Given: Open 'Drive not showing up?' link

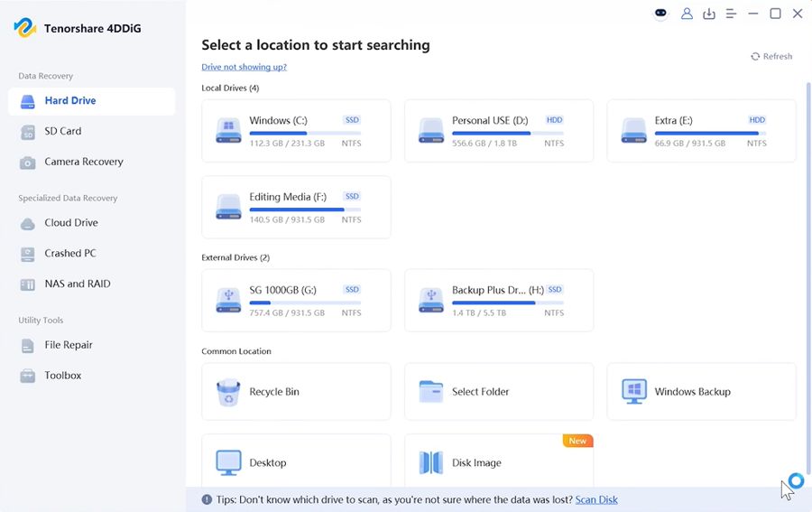Looking at the screenshot, I should tap(244, 67).
